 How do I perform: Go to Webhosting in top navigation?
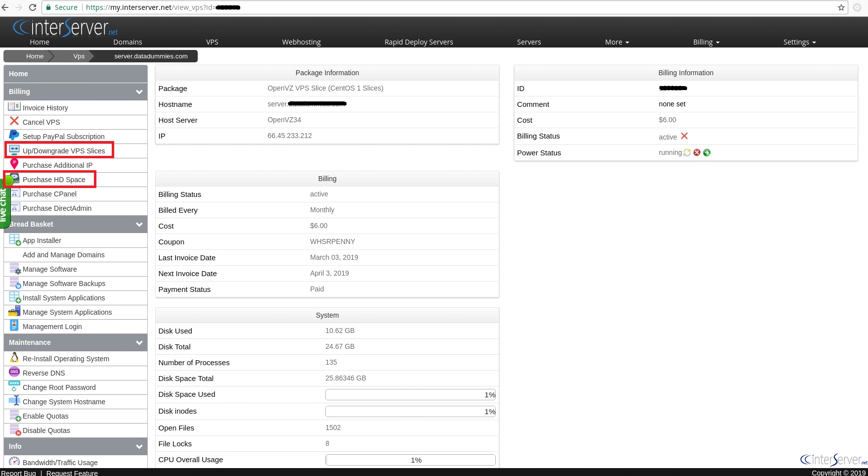pos(302,42)
